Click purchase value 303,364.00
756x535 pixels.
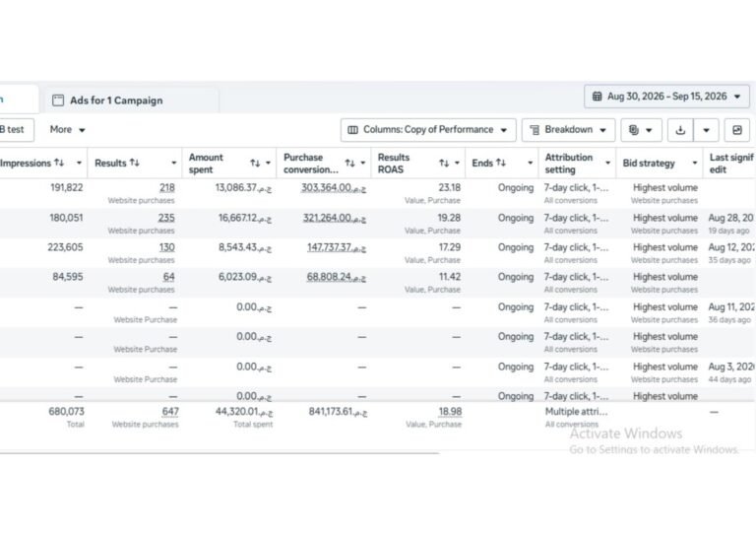click(334, 187)
